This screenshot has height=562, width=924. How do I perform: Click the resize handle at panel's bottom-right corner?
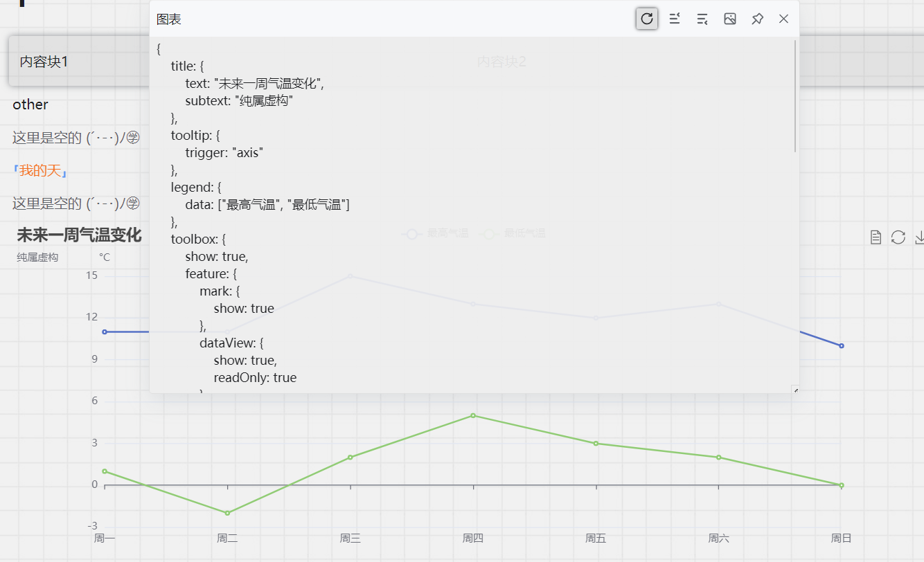click(795, 390)
